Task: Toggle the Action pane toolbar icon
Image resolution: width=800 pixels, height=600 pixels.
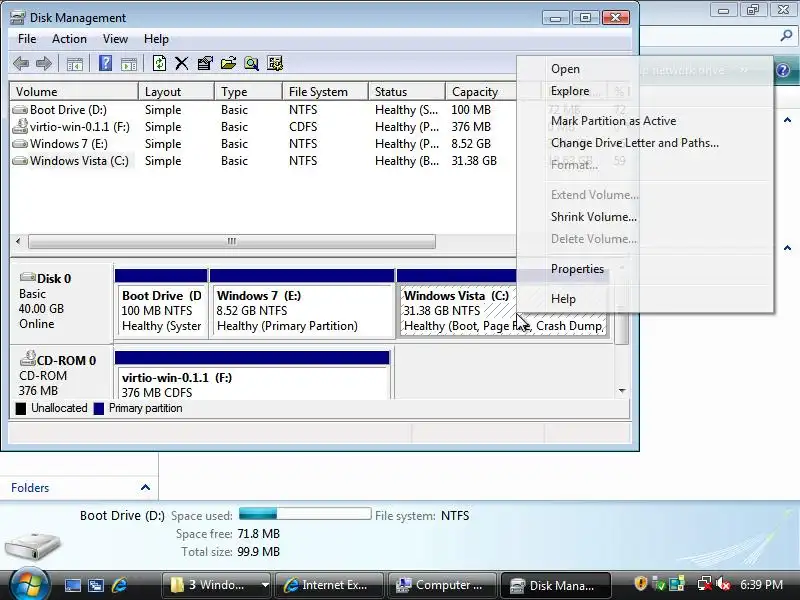Action: point(129,64)
